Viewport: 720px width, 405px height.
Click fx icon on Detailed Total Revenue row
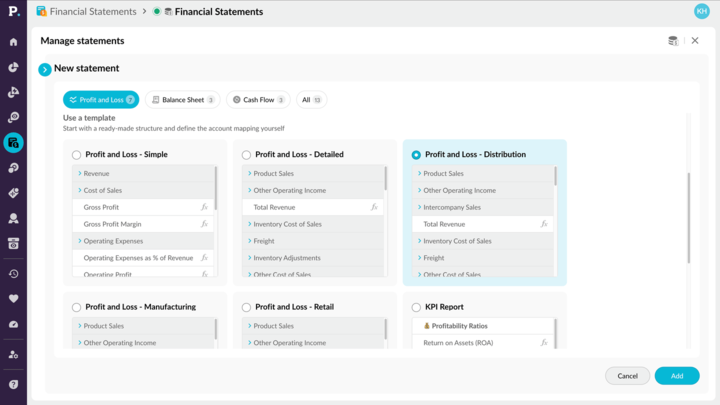[374, 207]
